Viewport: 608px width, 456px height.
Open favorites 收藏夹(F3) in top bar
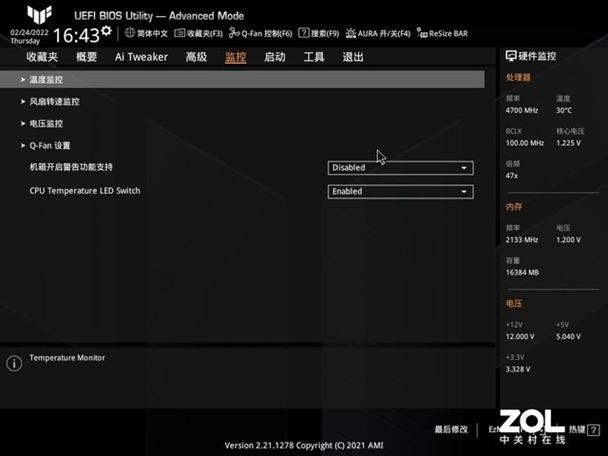(x=199, y=33)
